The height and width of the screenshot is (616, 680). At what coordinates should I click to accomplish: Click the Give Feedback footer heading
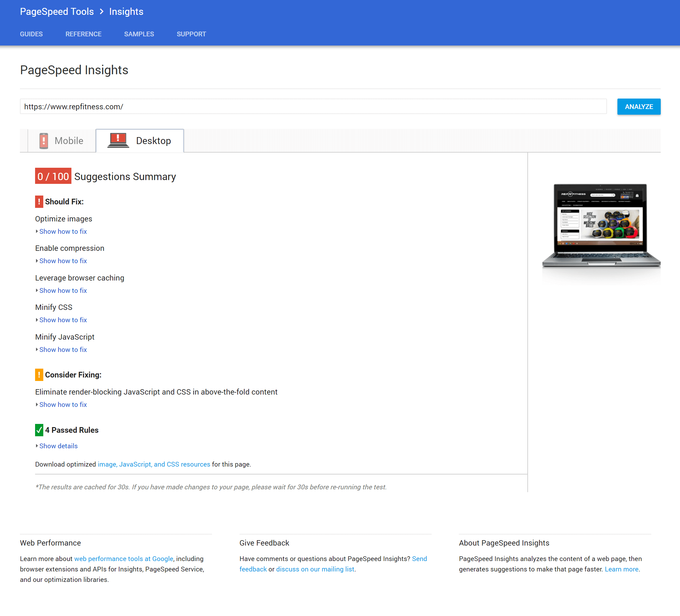[264, 542]
